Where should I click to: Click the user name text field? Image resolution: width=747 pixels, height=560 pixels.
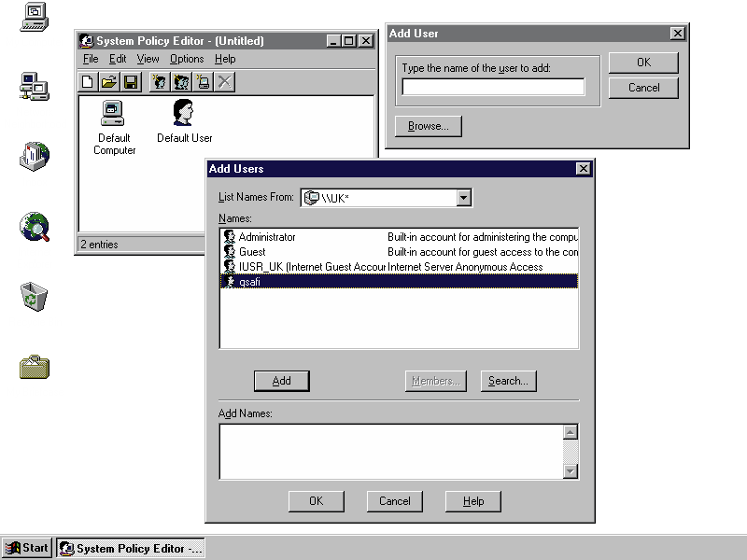click(x=493, y=87)
